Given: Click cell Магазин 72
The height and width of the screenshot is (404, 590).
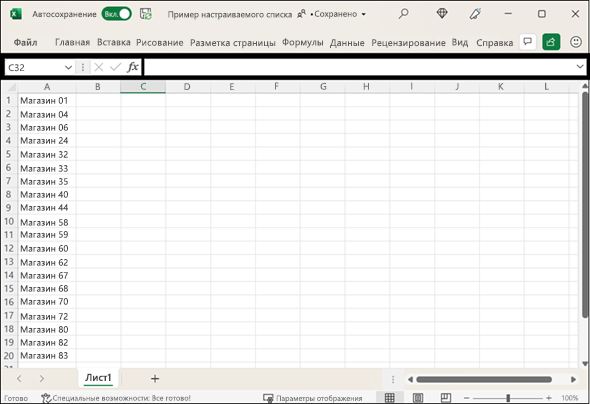Looking at the screenshot, I should 47,316.
